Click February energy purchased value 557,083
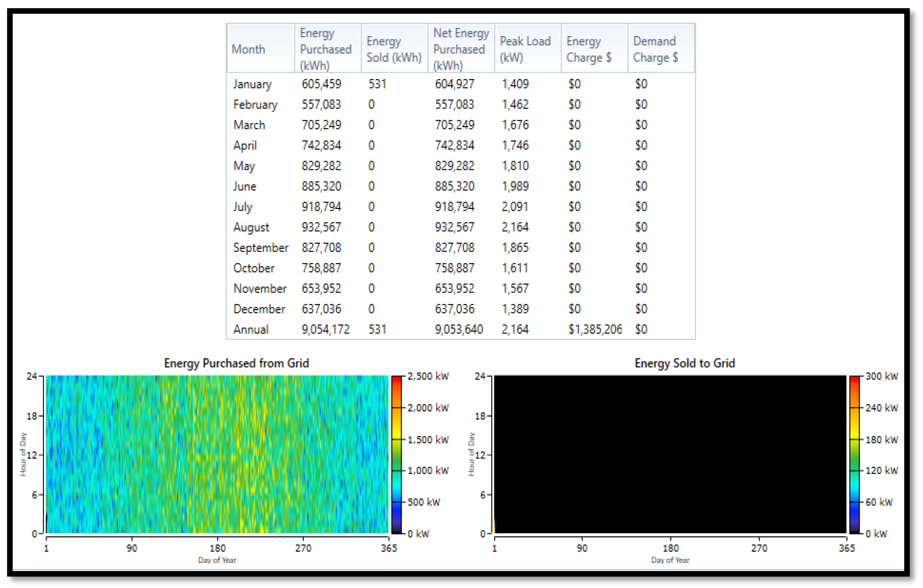The height and width of the screenshot is (588, 923). point(321,105)
